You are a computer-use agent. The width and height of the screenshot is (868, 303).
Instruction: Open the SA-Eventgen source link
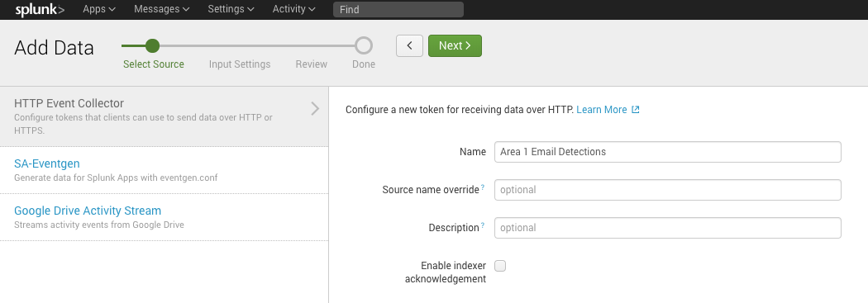pyautogui.click(x=47, y=163)
